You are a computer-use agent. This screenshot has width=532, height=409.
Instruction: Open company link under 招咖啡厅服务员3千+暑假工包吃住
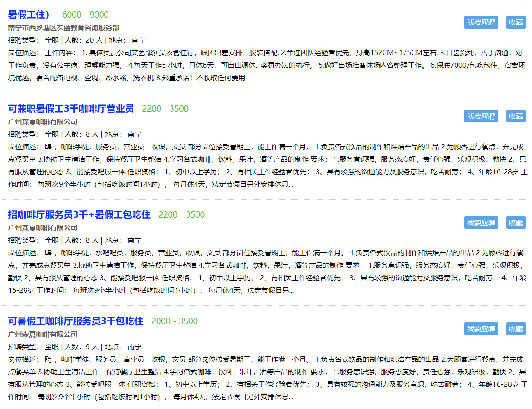point(43,228)
